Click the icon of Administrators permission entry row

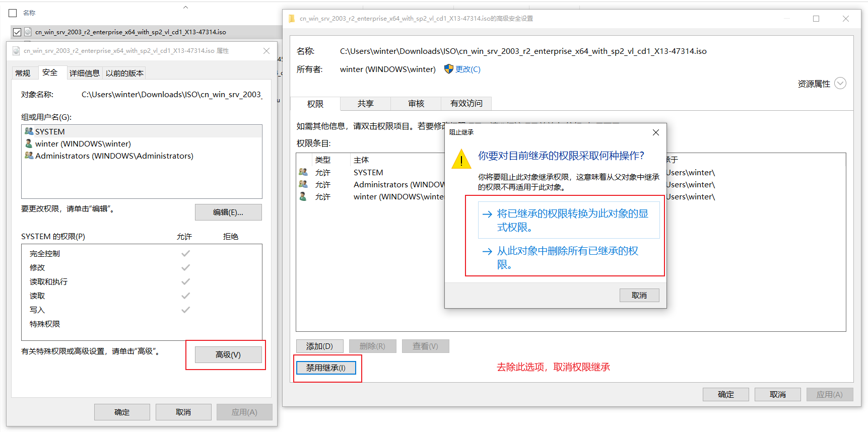[303, 184]
